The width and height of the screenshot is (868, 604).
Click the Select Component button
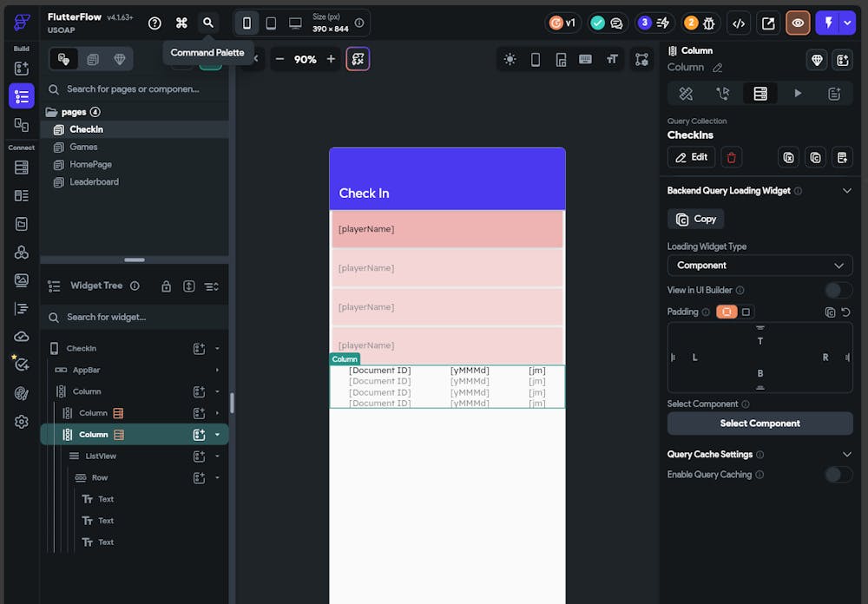[759, 423]
